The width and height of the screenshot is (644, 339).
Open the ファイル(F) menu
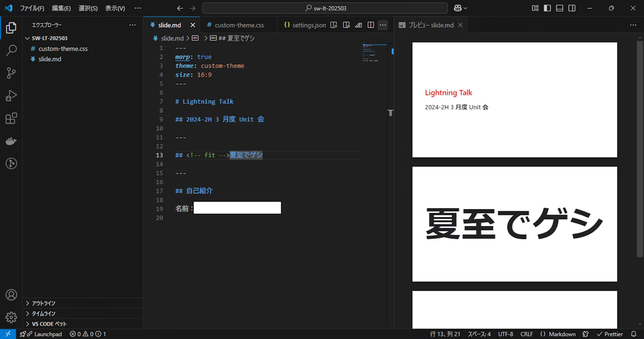tap(32, 8)
